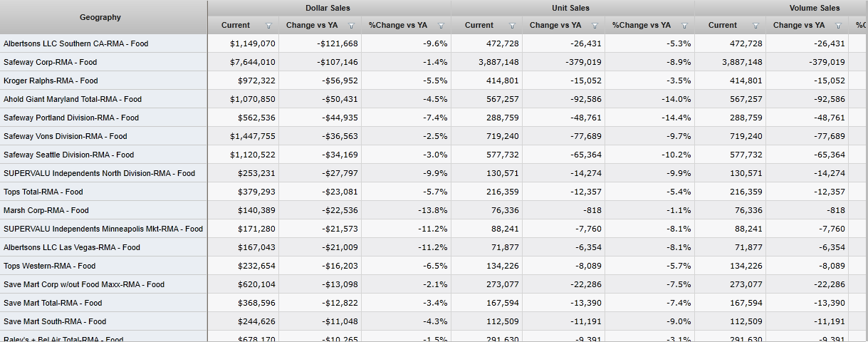This screenshot has width=868, height=342.
Task: Open filter for Unit Sales Current column
Action: tap(512, 26)
